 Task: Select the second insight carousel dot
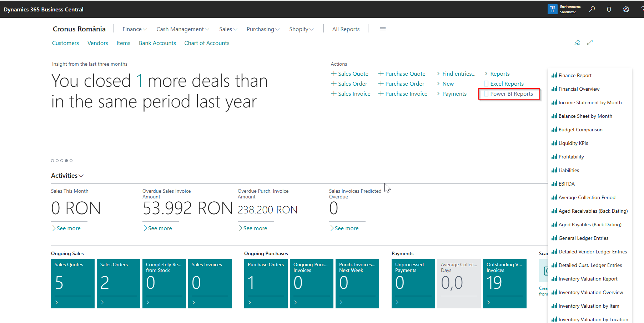pyautogui.click(x=57, y=161)
